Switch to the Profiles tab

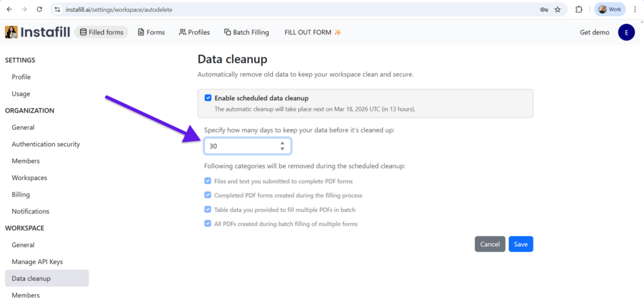(x=194, y=32)
